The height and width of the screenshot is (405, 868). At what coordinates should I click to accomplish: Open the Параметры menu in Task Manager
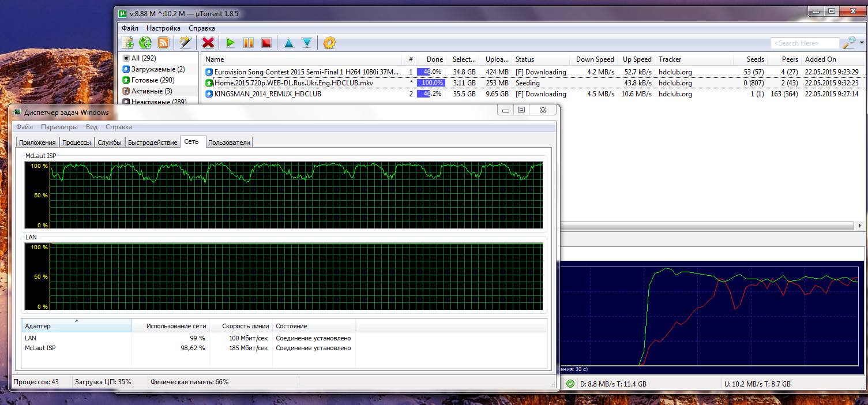tap(59, 127)
